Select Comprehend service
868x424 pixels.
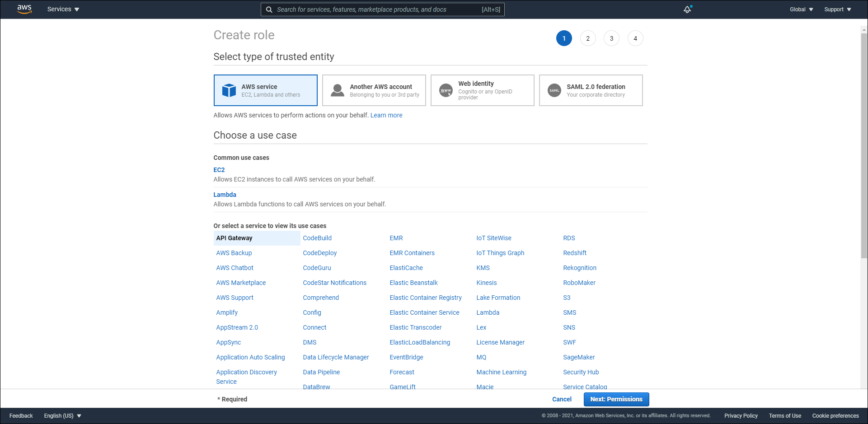(321, 298)
